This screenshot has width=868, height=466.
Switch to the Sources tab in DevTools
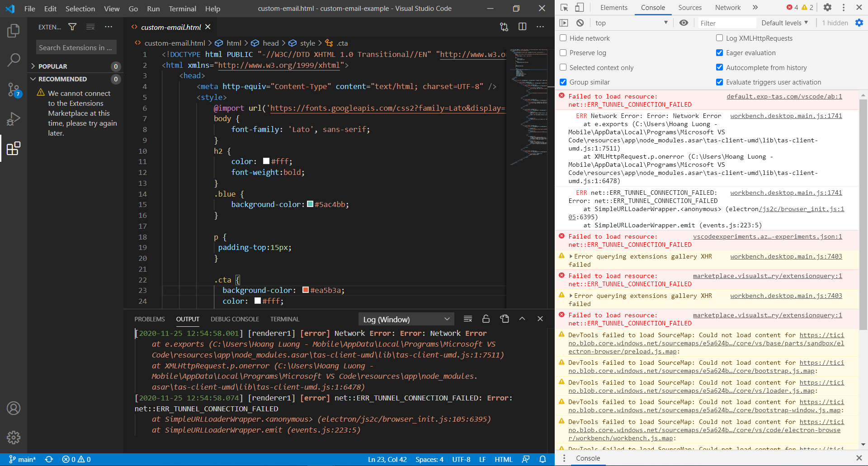(689, 8)
